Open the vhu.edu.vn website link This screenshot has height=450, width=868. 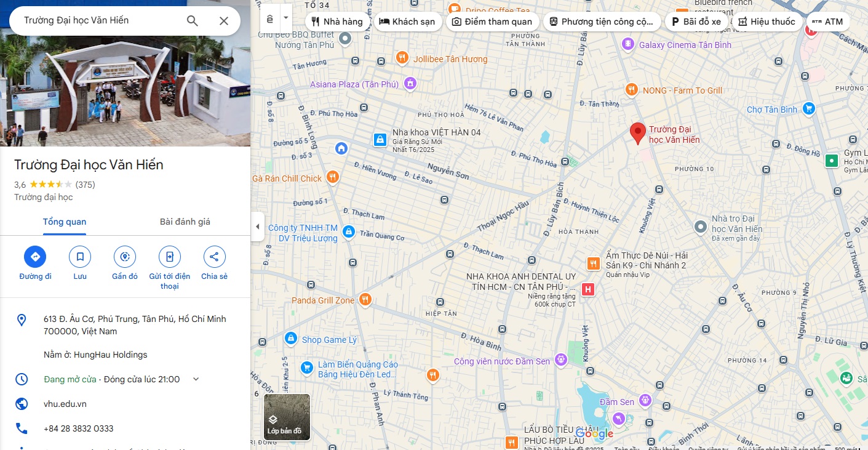(65, 404)
